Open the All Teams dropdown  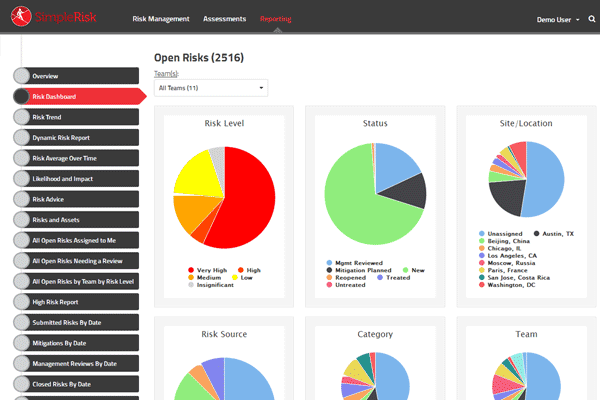[x=212, y=88]
